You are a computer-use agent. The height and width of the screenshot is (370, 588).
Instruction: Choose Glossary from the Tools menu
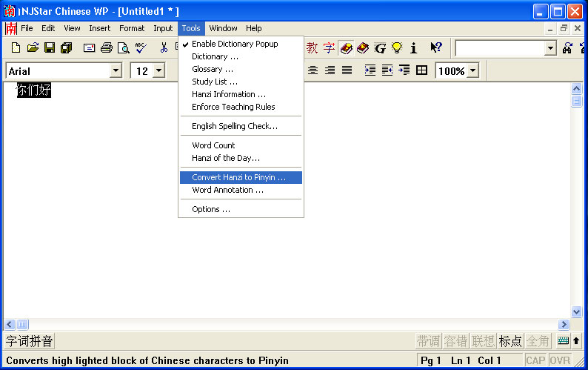tap(241, 69)
